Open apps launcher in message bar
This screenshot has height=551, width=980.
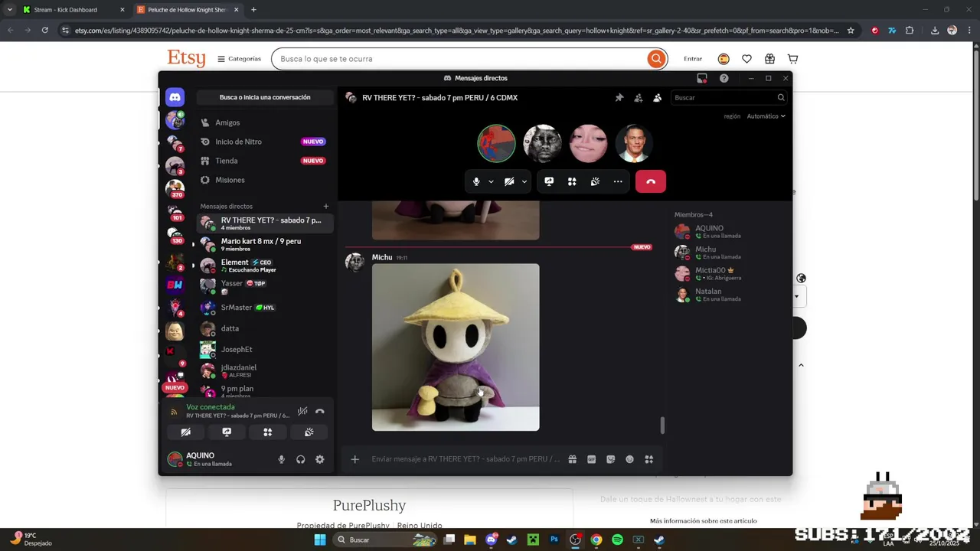point(648,459)
